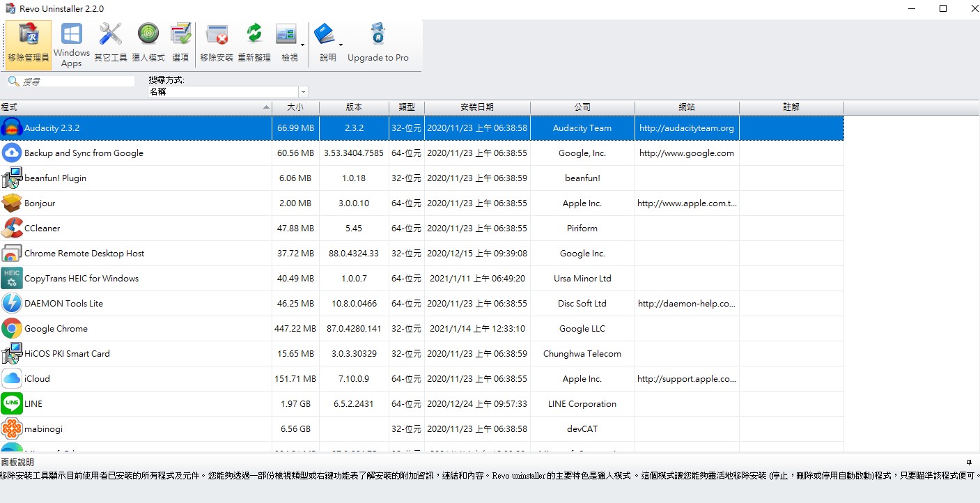
Task: Click http://www.google.com website cell
Action: click(x=687, y=153)
